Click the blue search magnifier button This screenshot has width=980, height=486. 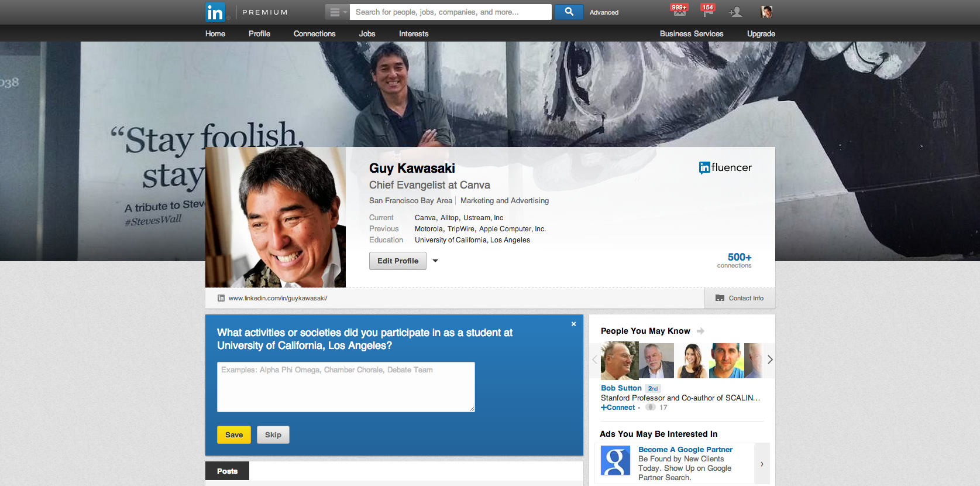tap(569, 12)
